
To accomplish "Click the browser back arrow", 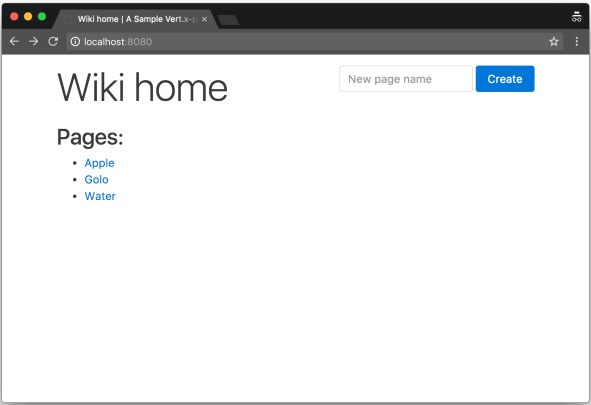I will 14,41.
